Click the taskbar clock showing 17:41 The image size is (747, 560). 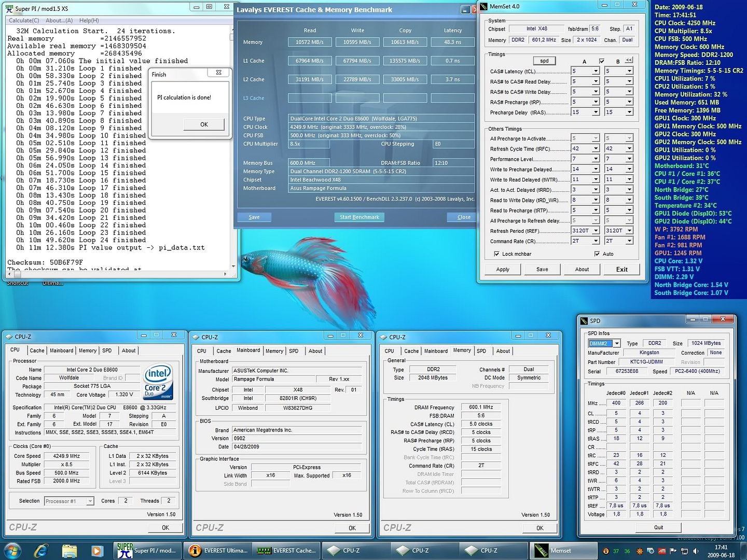tap(721, 551)
